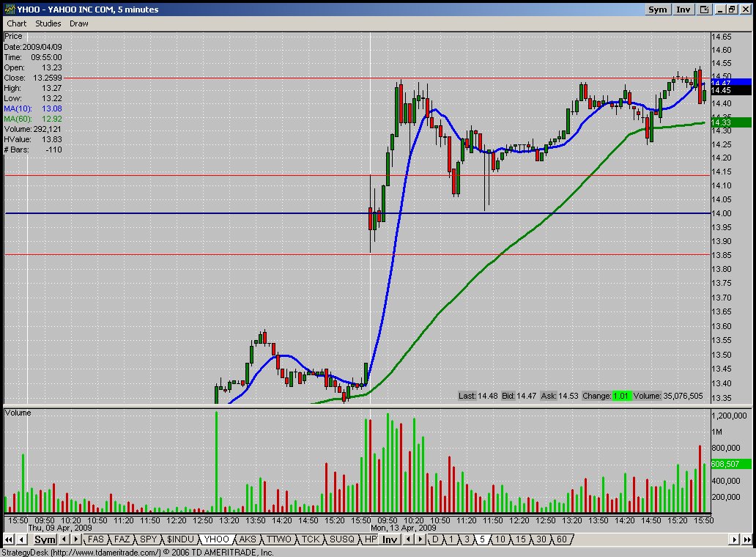Click the 14.00 price axis label
The image size is (756, 557).
click(x=722, y=213)
